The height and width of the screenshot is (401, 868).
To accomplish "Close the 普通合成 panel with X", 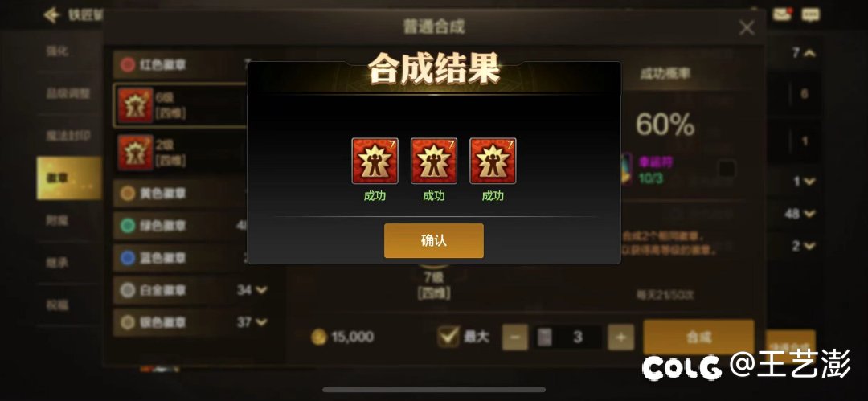I will click(x=747, y=27).
